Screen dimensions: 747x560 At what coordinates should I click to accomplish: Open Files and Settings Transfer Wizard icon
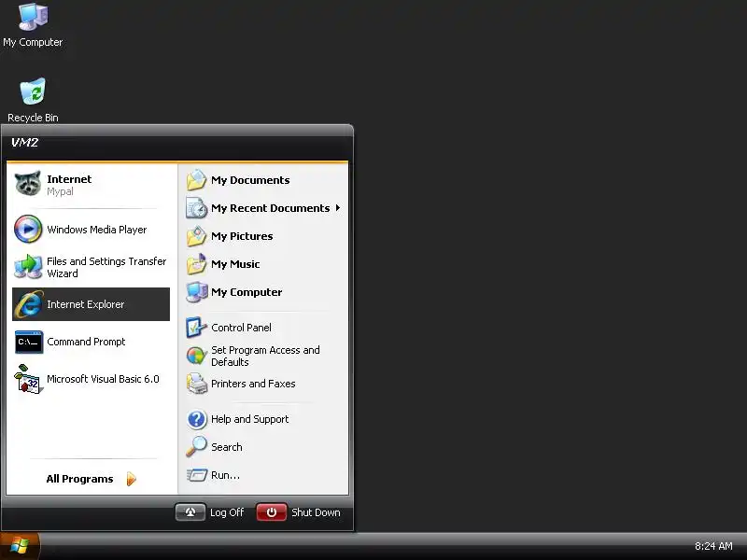coord(28,267)
